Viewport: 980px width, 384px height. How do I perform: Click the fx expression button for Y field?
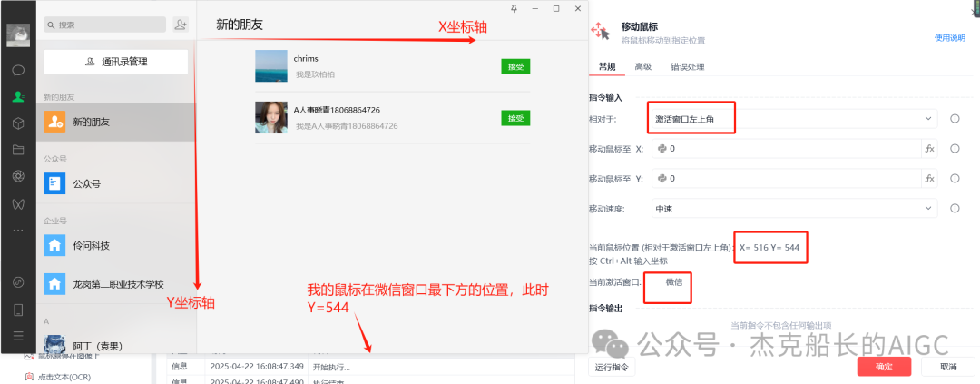pos(930,179)
